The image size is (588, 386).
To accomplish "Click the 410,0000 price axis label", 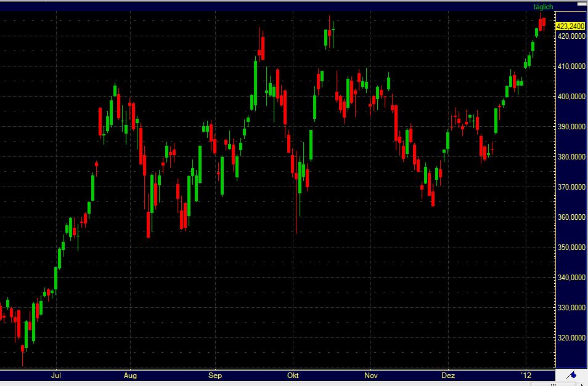I will (571, 66).
